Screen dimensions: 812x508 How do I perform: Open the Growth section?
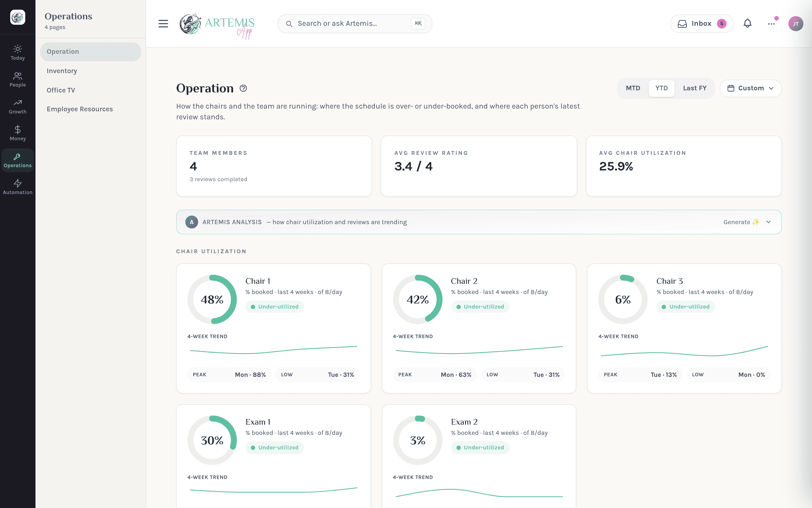17,106
